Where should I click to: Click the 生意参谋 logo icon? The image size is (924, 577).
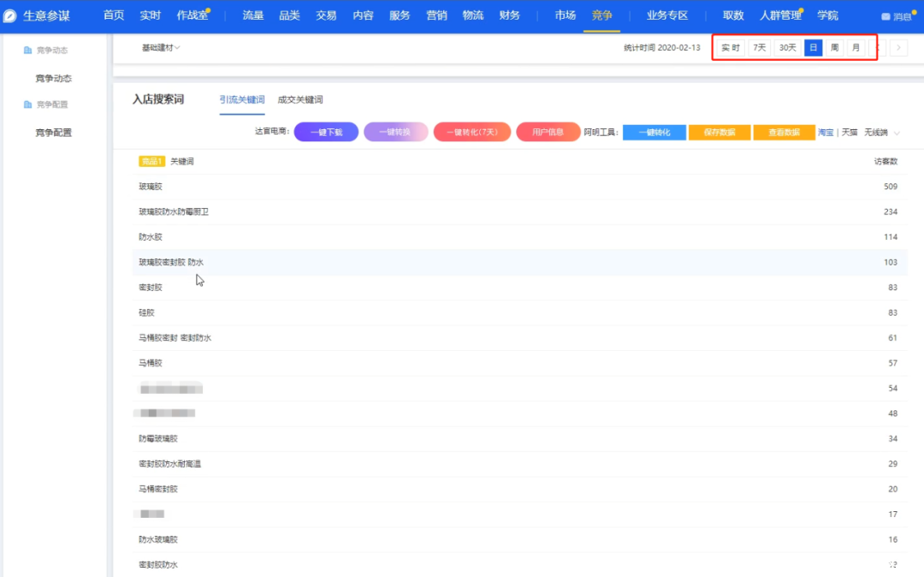(x=10, y=16)
